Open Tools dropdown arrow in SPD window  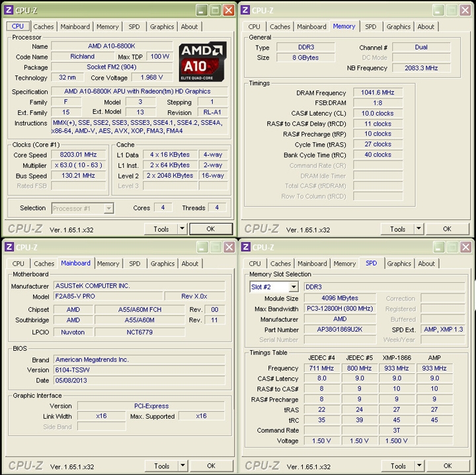(x=419, y=466)
